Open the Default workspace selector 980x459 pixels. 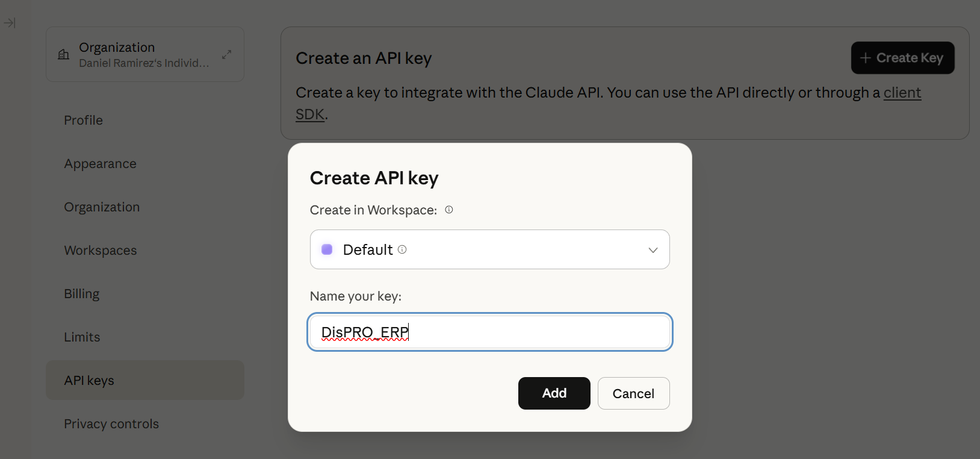tap(489, 249)
